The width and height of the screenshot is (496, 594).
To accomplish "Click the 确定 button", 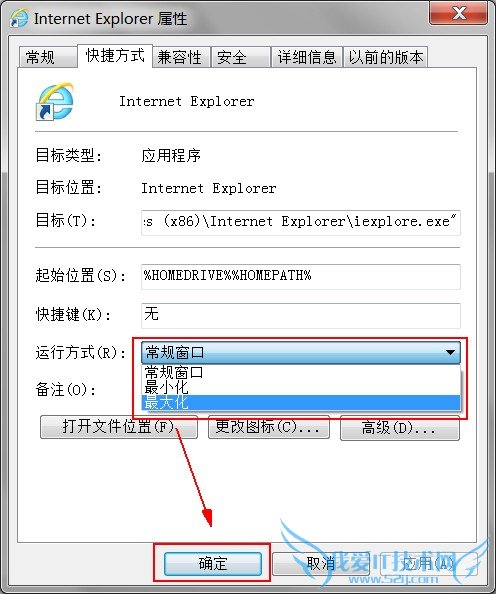I will pos(213,564).
